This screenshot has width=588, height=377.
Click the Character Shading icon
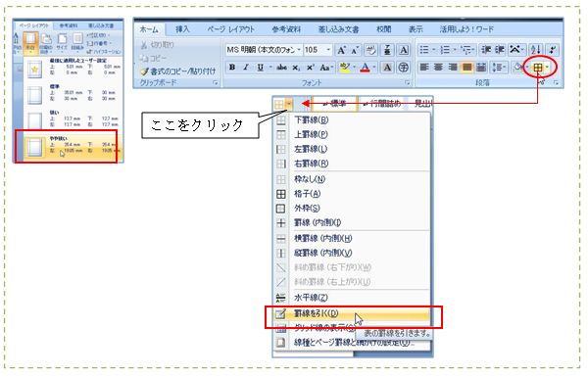387,68
